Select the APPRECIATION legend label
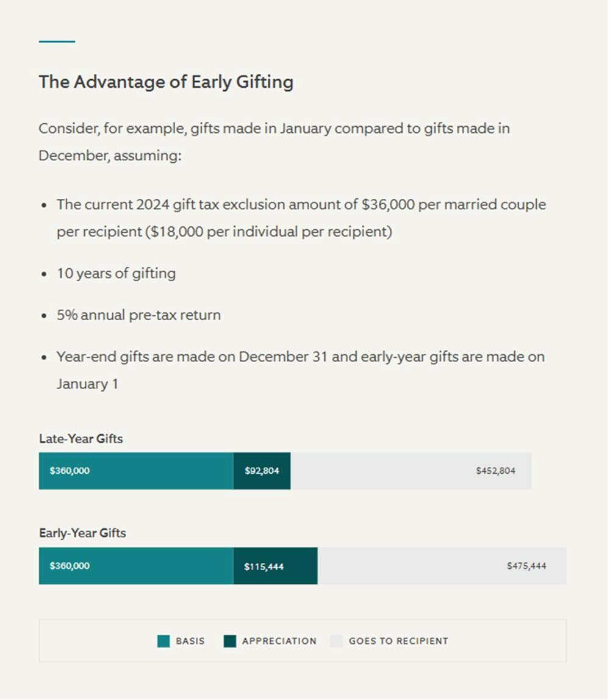 (x=279, y=641)
